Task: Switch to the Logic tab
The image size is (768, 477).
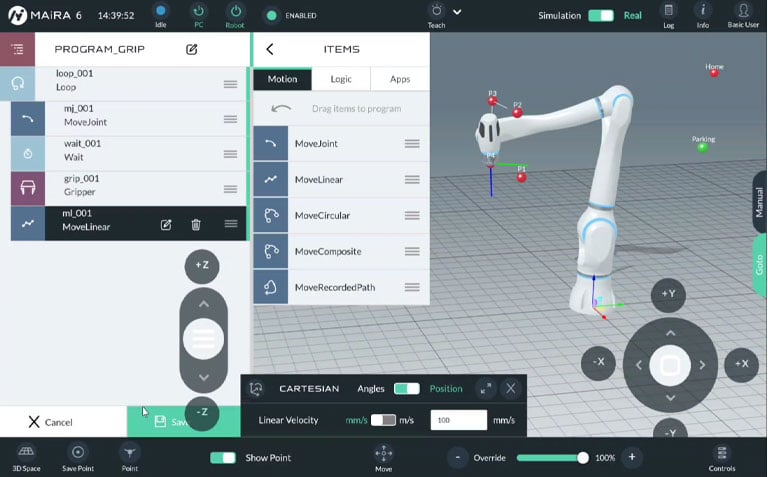Action: coord(341,79)
